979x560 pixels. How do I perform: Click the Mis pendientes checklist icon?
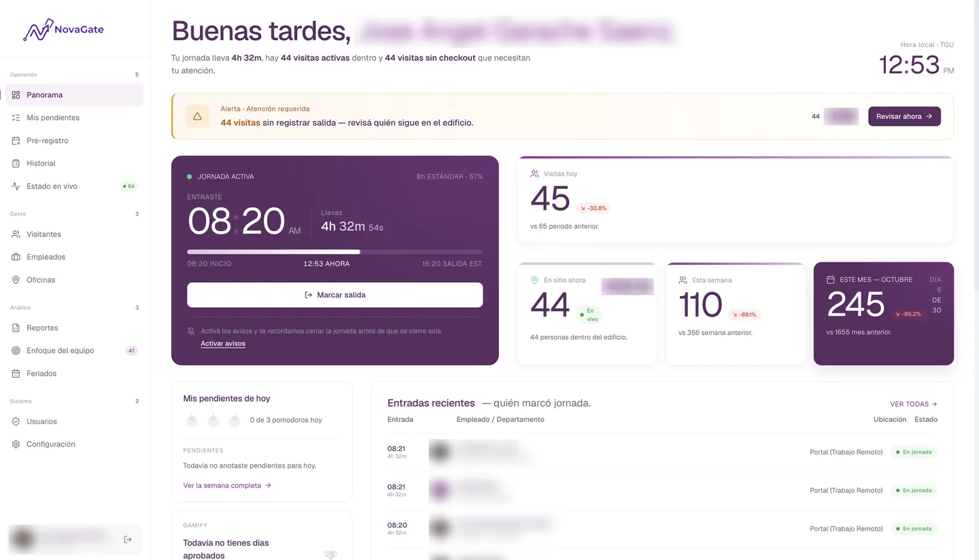(16, 118)
